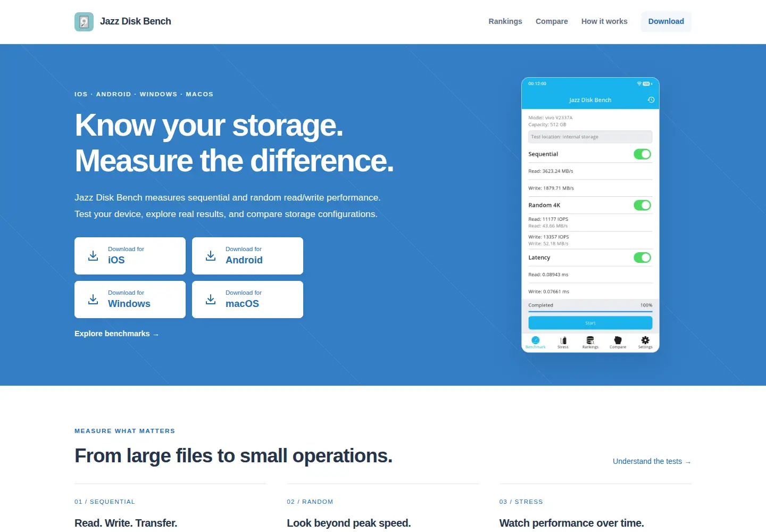
Task: Open the Stress tab icon in phone mockup
Action: tap(563, 340)
